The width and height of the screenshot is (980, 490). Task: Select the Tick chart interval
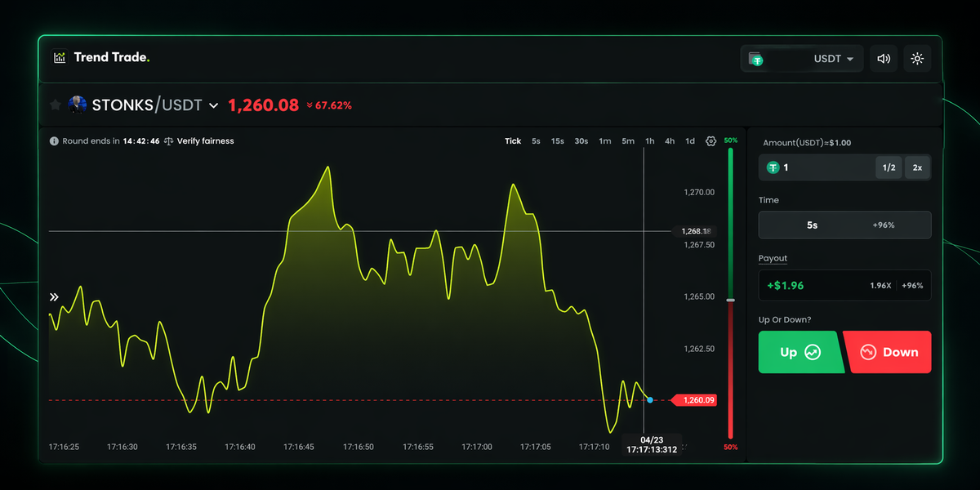pos(513,141)
